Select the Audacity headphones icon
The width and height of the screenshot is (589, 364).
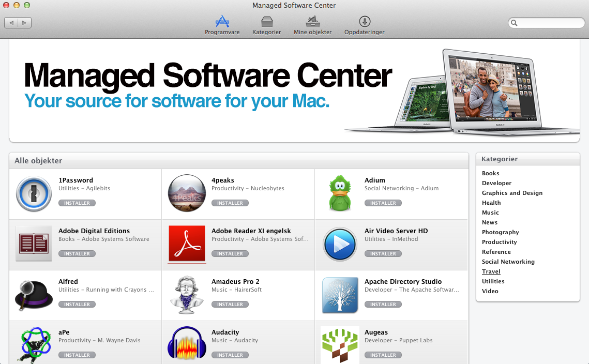coord(187,344)
